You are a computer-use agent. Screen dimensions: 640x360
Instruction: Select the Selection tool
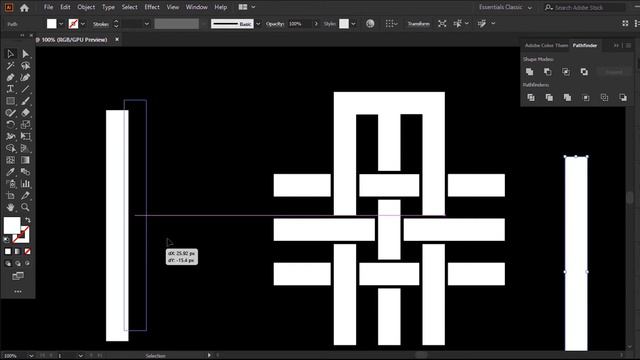point(11,54)
